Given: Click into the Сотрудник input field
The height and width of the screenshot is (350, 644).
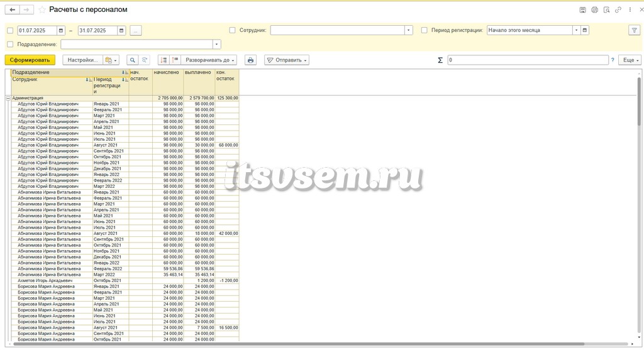Looking at the screenshot, I should pyautogui.click(x=337, y=30).
